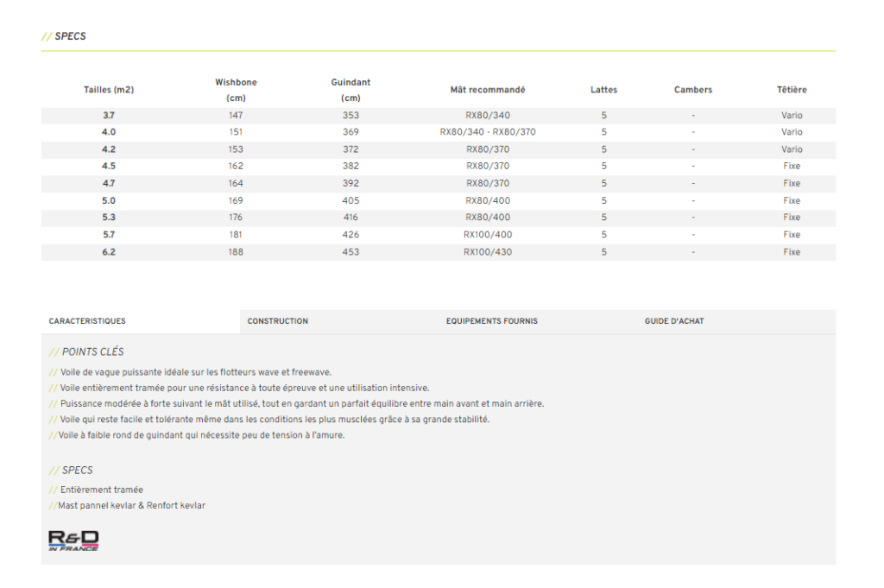Click the Wishbone (cm) column header
This screenshot has height=588, width=884.
point(236,90)
